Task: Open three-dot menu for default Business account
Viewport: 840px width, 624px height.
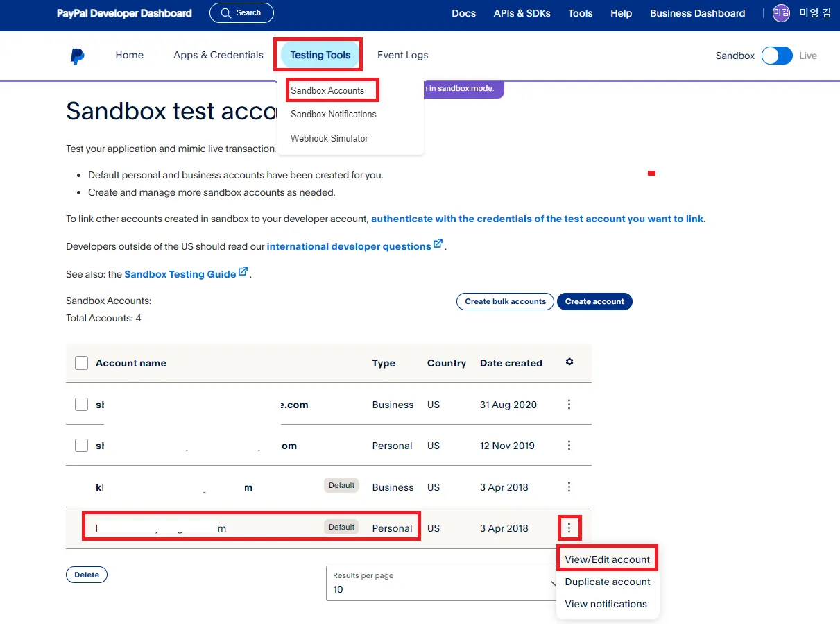Action: pos(569,487)
